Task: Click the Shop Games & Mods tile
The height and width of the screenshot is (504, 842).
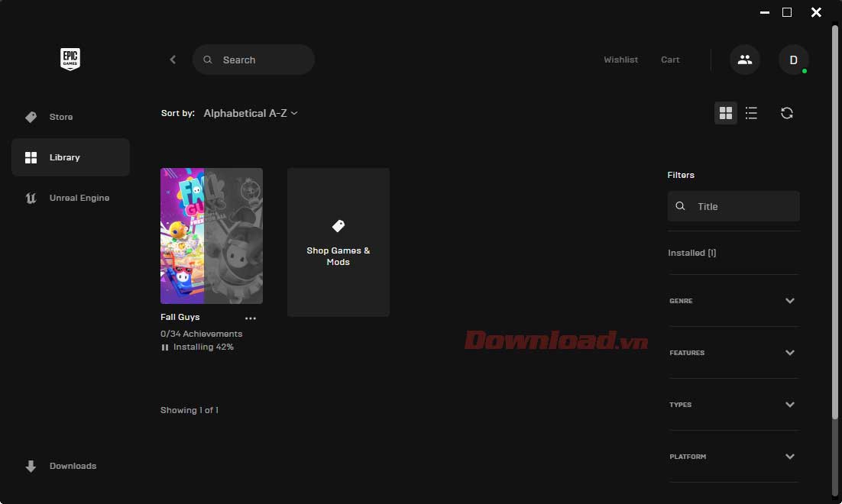Action: tap(338, 242)
